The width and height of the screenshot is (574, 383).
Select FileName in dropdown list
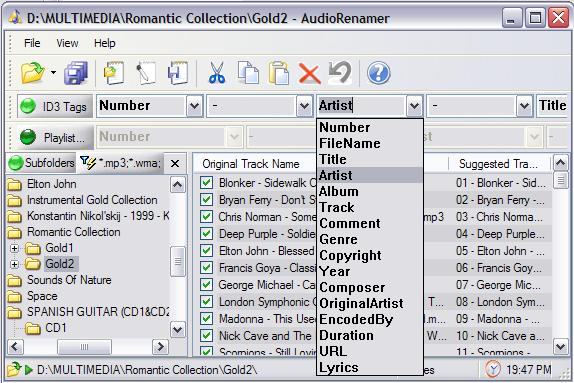(x=370, y=144)
